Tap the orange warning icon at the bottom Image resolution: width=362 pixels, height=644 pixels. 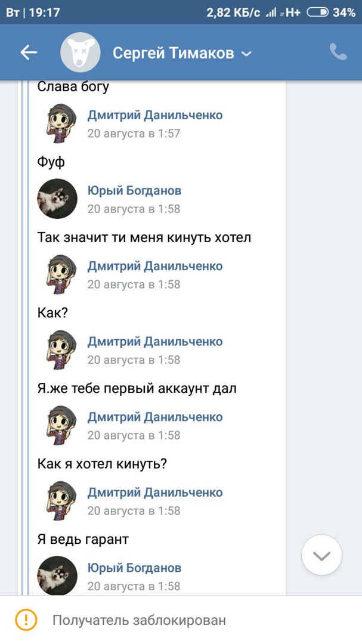coord(26,620)
